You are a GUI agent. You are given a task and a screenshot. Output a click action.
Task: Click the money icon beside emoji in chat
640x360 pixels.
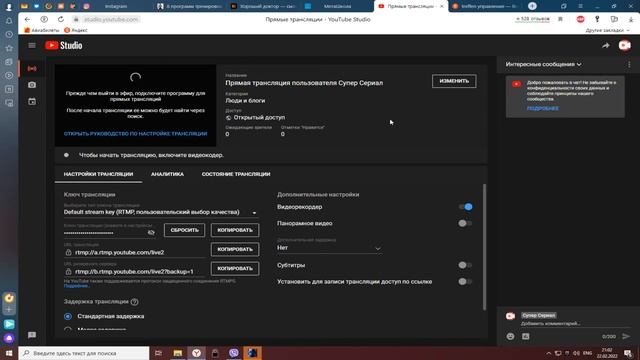tap(526, 336)
